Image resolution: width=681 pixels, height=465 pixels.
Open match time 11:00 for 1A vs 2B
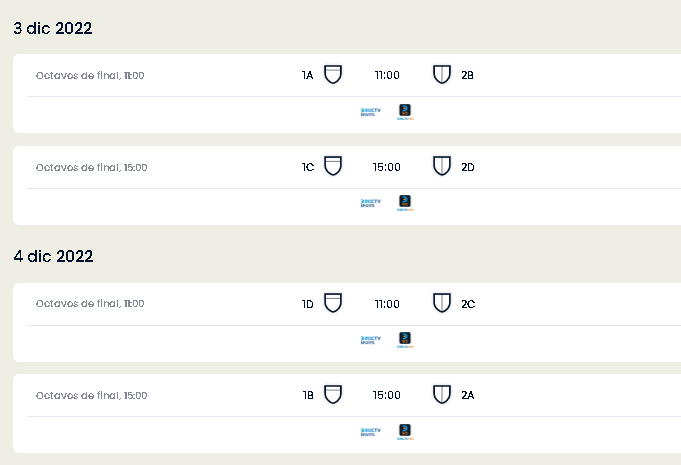pyautogui.click(x=387, y=75)
